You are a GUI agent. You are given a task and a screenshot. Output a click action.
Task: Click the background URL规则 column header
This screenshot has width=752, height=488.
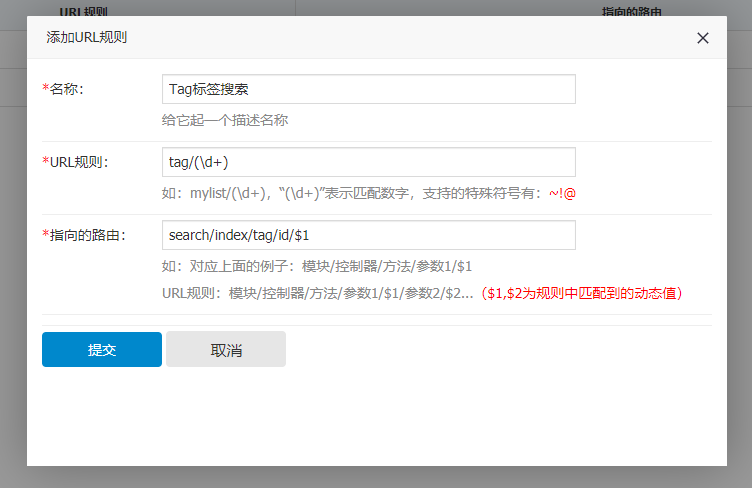[84, 12]
